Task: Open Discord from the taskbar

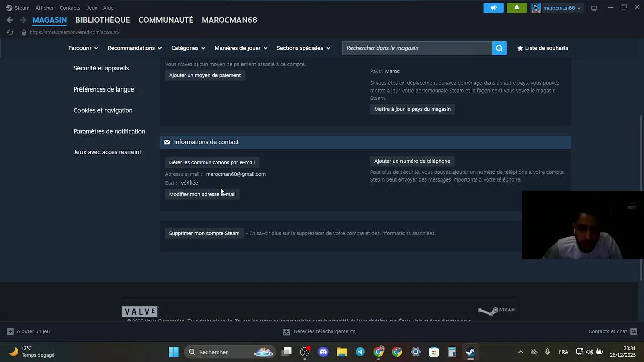Action: (x=324, y=352)
